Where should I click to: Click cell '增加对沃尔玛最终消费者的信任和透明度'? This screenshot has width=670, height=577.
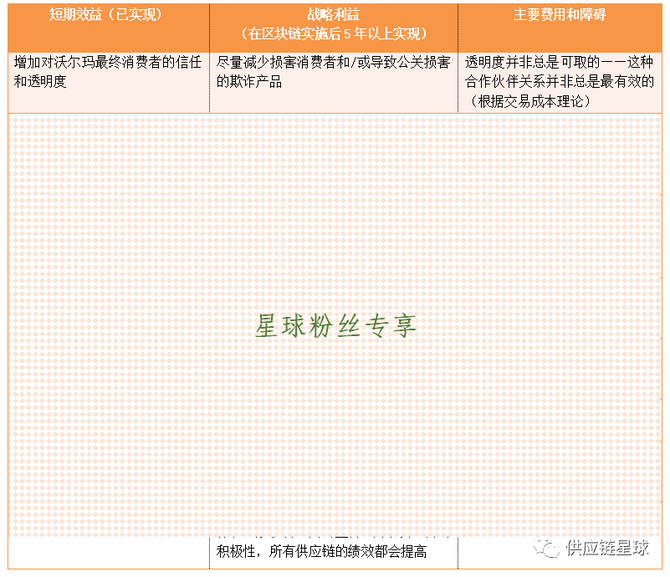pyautogui.click(x=109, y=82)
